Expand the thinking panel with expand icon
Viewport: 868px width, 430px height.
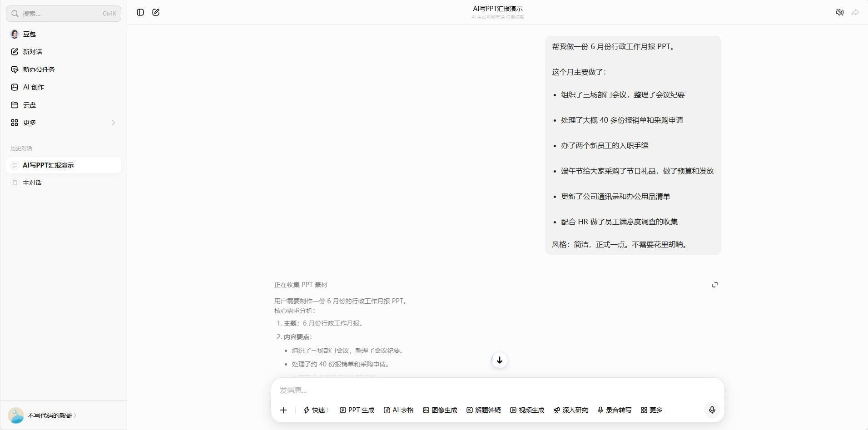pyautogui.click(x=715, y=285)
